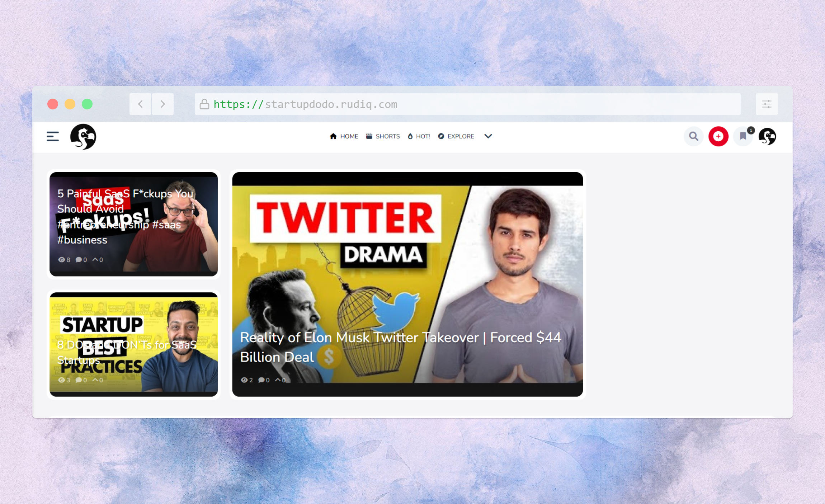
Task: Open the Twitter Drama video thumbnail
Action: pos(407,284)
